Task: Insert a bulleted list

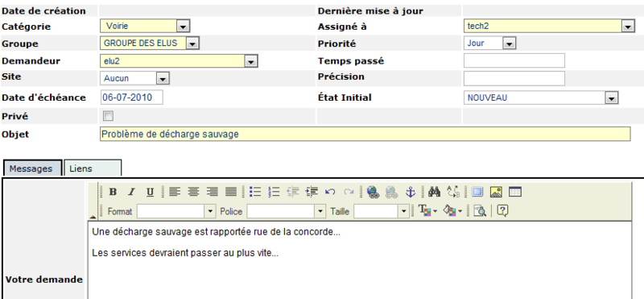Action: click(255, 192)
